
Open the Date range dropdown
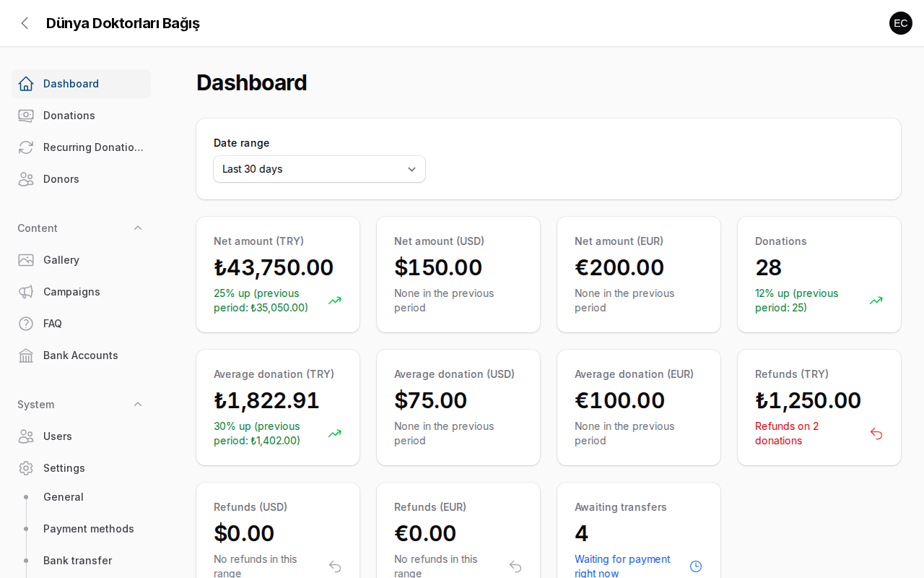pos(319,169)
